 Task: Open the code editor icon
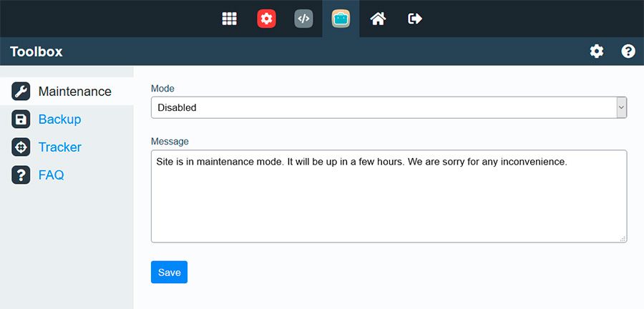pyautogui.click(x=303, y=19)
